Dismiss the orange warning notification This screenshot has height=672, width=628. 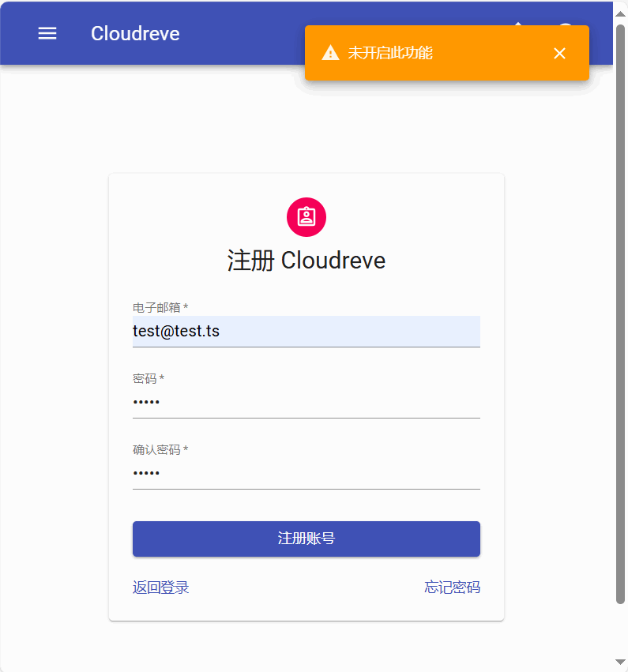(559, 53)
